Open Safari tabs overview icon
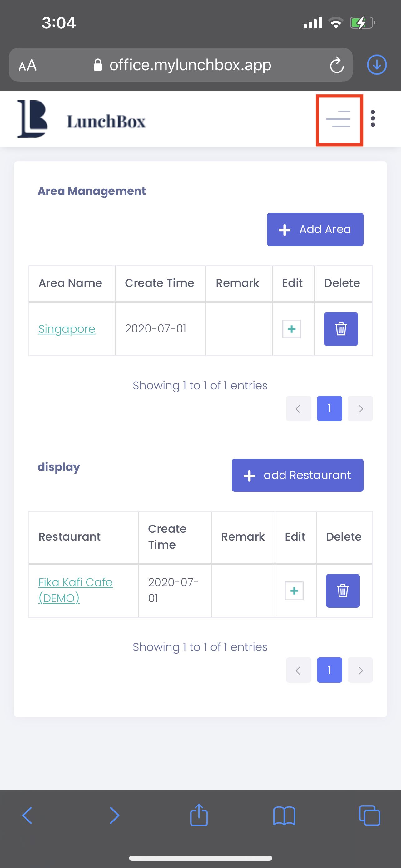 (x=370, y=816)
